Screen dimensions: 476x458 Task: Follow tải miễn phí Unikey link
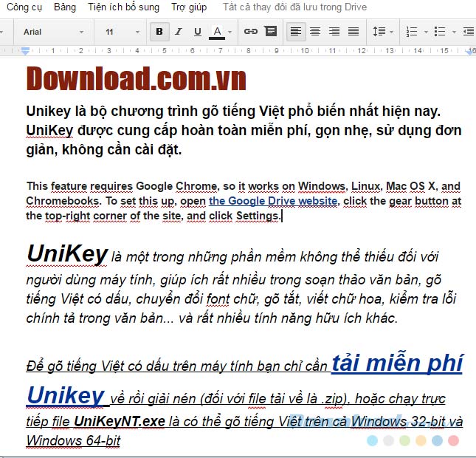[397, 363]
